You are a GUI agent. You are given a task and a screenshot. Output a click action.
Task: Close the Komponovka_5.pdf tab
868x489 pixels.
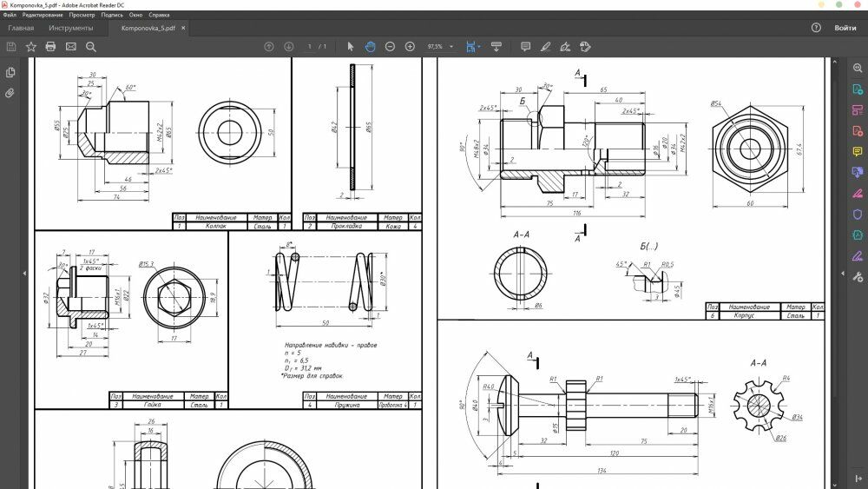(x=183, y=28)
